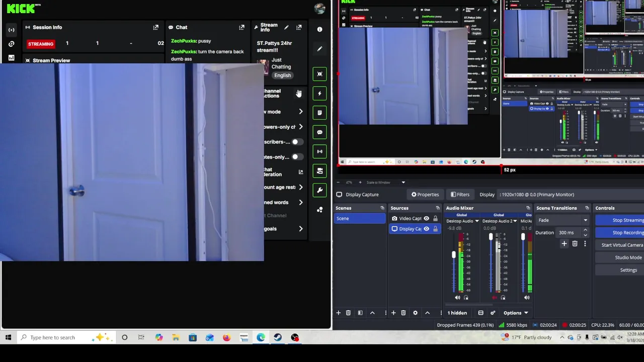This screenshot has height=362, width=644.
Task: Click the session info broadcast icon in right sidebar
Action: pos(319,151)
